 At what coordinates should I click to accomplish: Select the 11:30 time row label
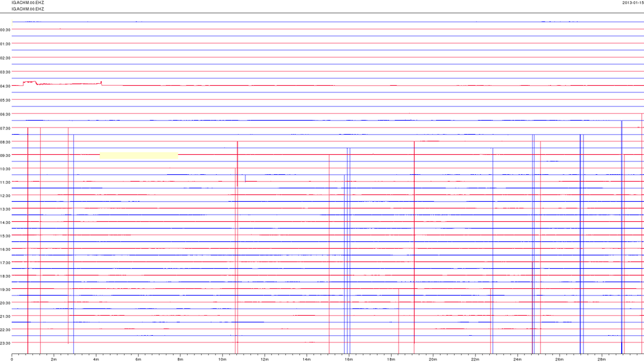[x=5, y=182]
